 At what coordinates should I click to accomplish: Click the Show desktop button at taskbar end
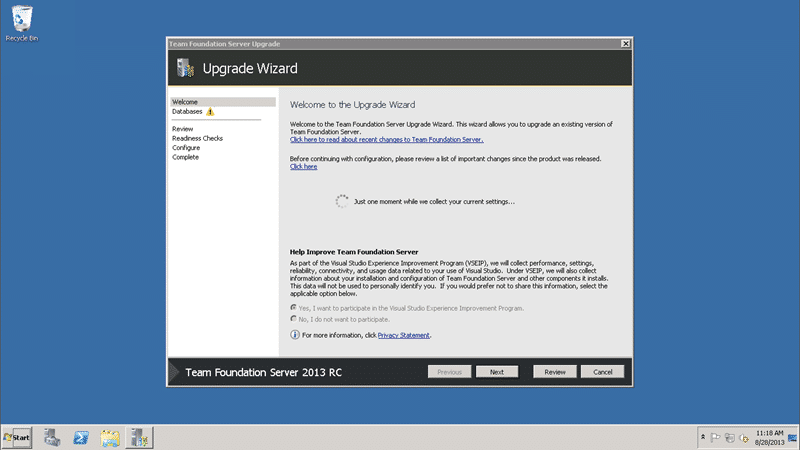[793, 438]
